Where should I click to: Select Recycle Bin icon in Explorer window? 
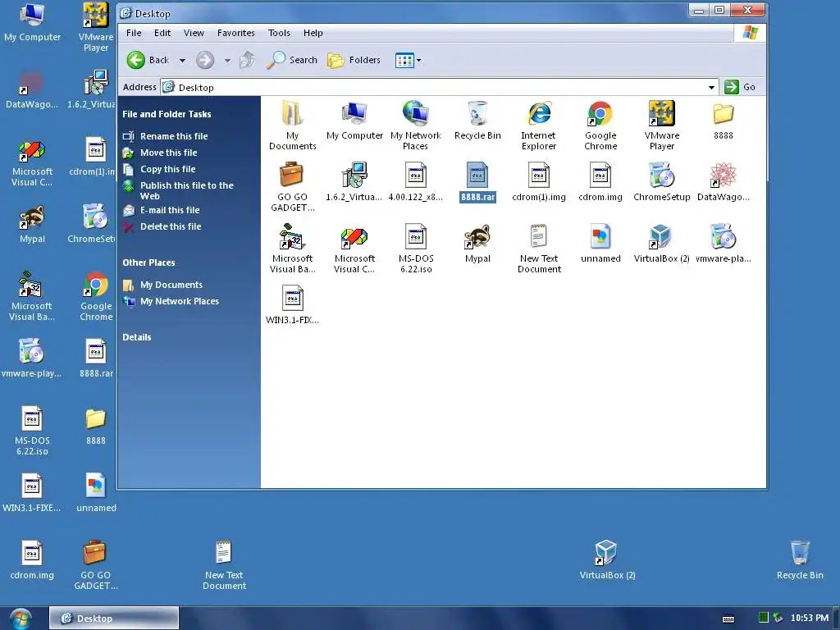point(477,120)
